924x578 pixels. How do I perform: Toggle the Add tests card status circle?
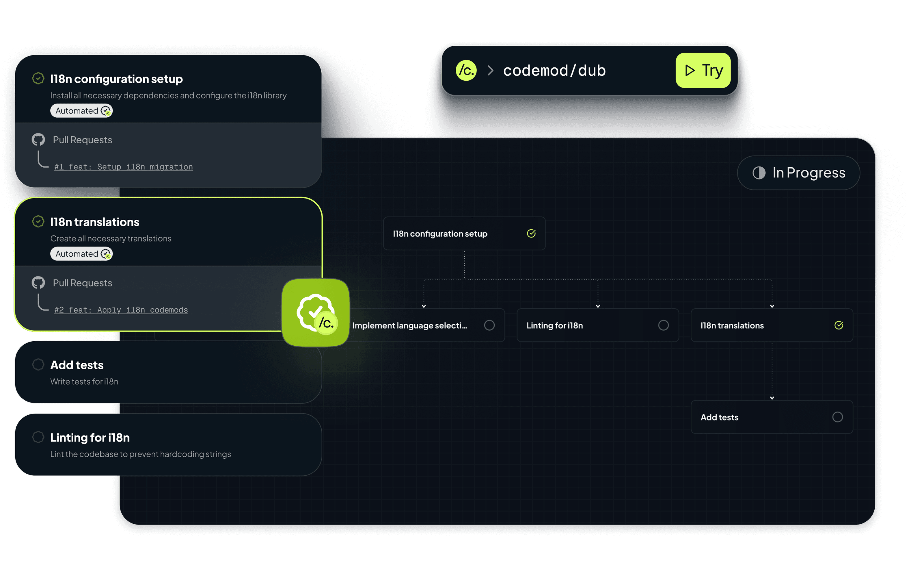[x=38, y=364]
